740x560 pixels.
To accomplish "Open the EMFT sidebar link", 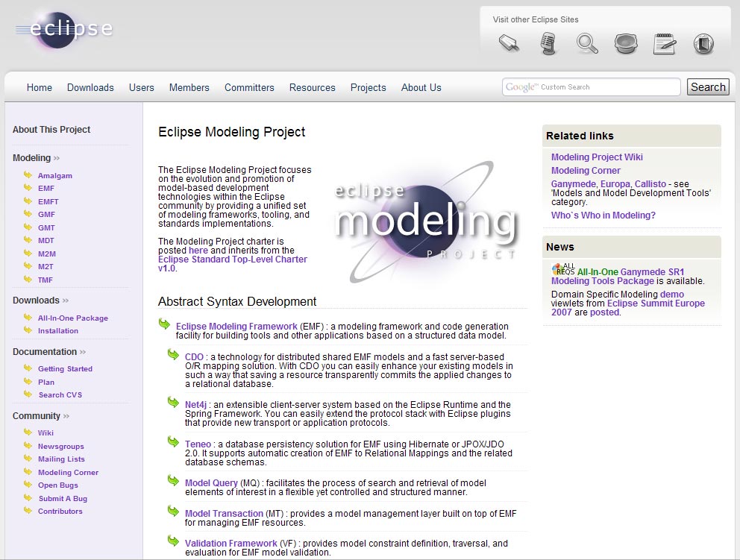I will 48,201.
